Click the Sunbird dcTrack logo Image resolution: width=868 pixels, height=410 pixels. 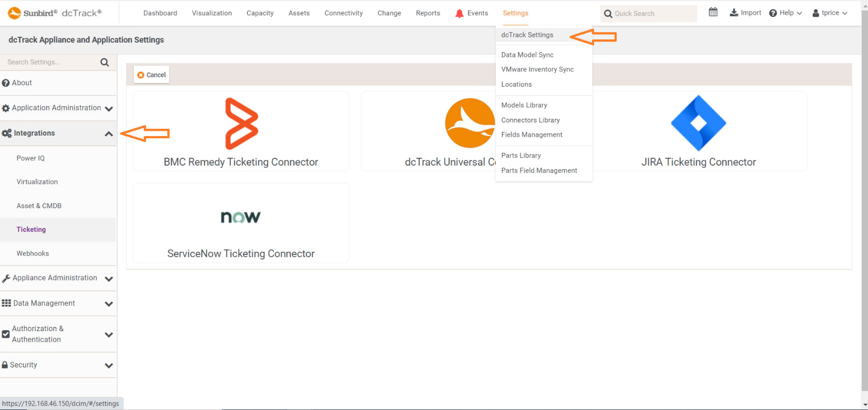coord(55,13)
